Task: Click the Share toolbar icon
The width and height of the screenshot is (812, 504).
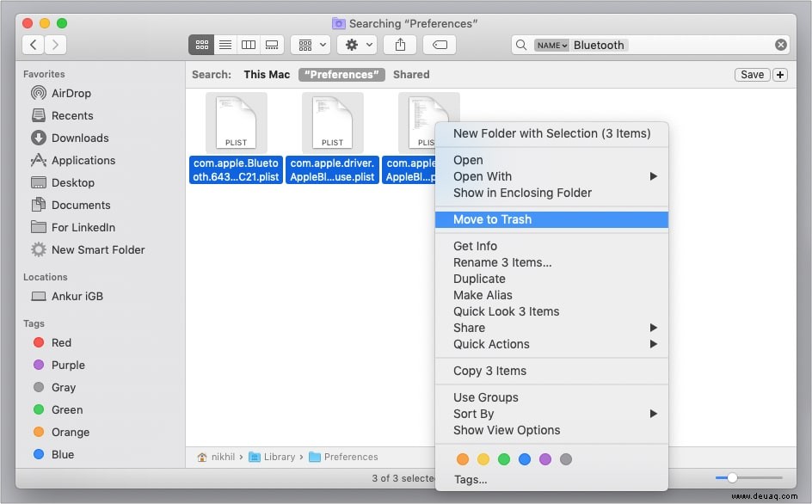Action: click(x=400, y=45)
